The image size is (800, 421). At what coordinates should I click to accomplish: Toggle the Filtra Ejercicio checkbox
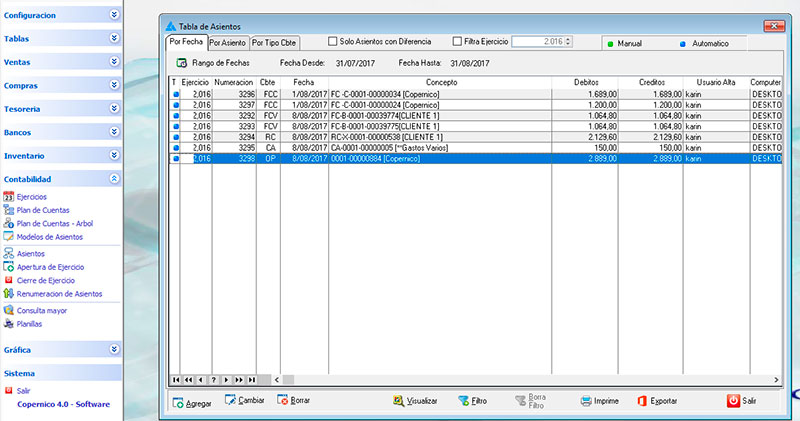tap(457, 42)
